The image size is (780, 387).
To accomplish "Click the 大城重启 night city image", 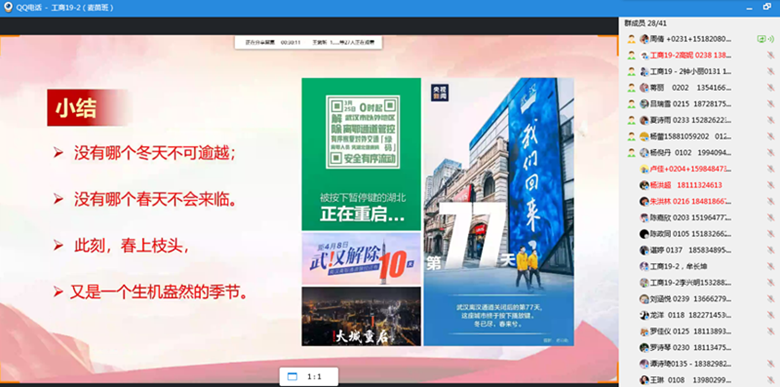I will click(361, 316).
